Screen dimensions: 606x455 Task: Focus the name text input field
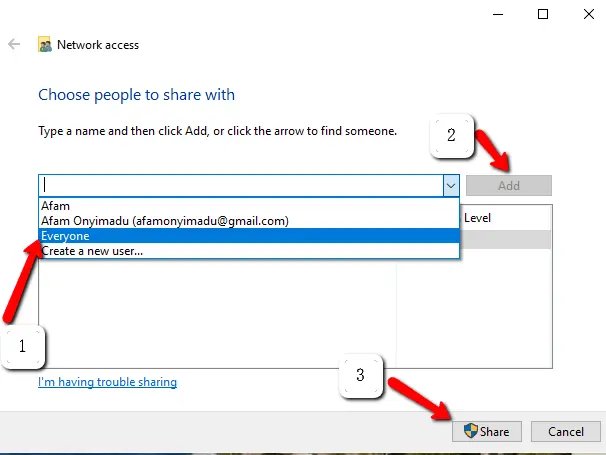click(241, 186)
